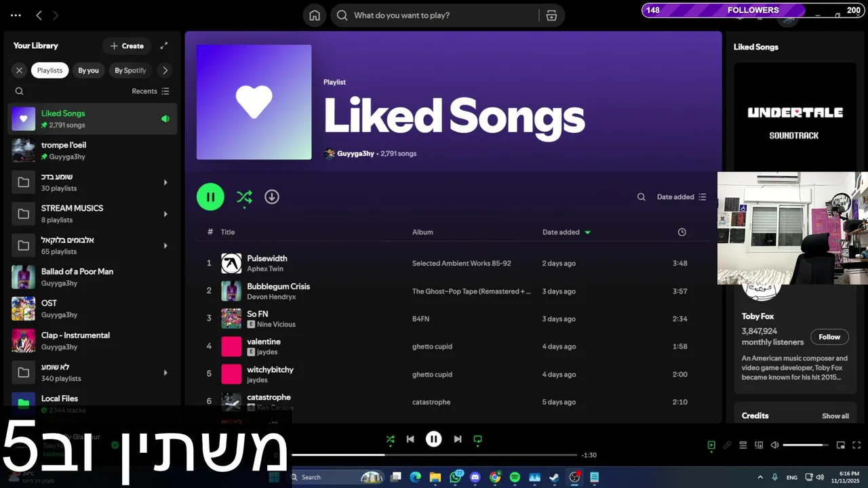Viewport: 868px width, 488px height.
Task: Open File Explorer from the taskbar
Action: [435, 477]
